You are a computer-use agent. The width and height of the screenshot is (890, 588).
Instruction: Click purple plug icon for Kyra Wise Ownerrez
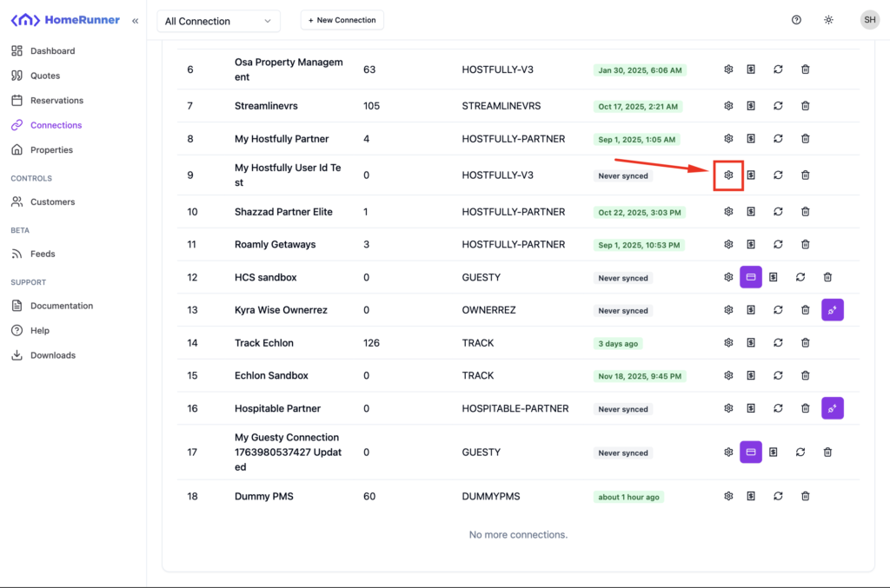click(x=832, y=310)
